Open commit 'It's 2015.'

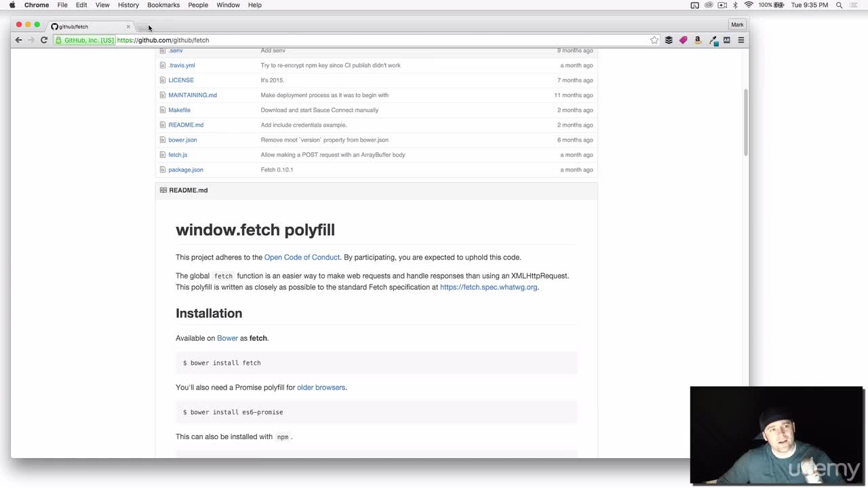pyautogui.click(x=273, y=80)
